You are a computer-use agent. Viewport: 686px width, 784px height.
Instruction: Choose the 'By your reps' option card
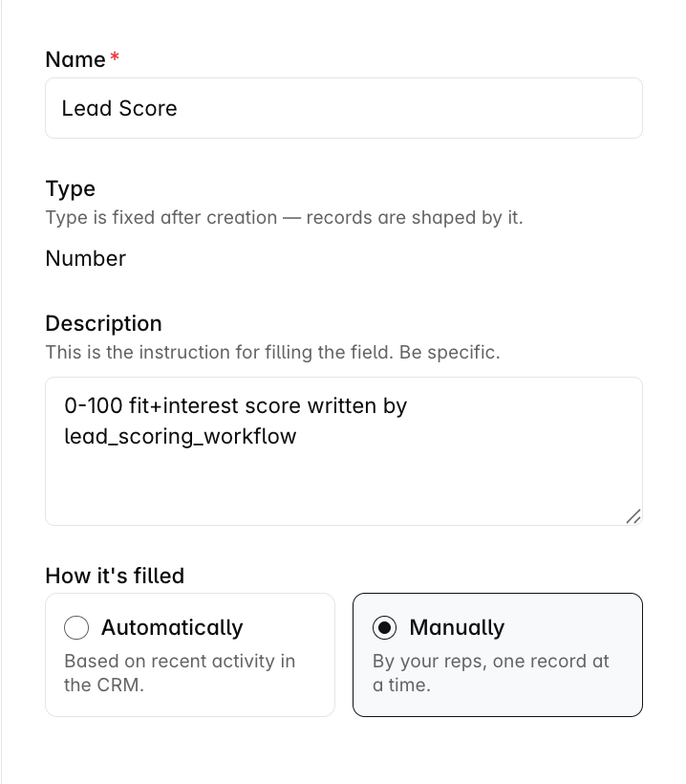click(x=498, y=655)
